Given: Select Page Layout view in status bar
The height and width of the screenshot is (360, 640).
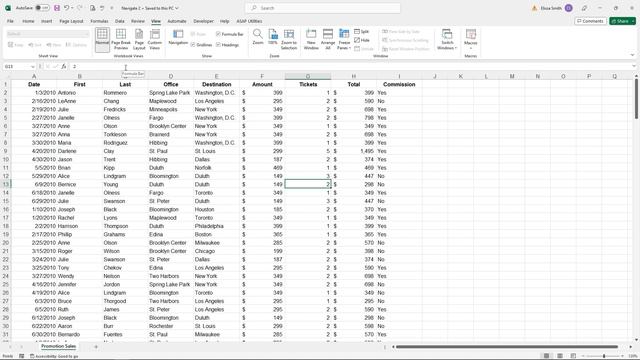Looking at the screenshot, I should 560,356.
